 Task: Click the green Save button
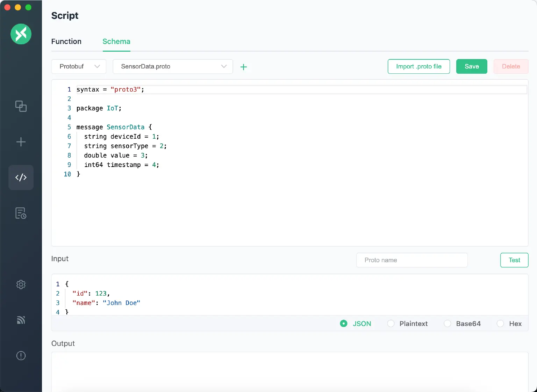tap(472, 66)
